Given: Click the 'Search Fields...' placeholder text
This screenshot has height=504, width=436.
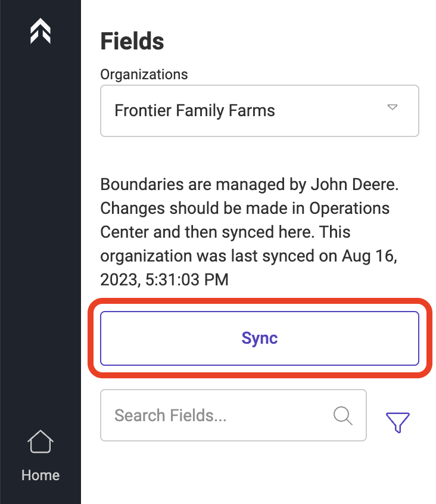Looking at the screenshot, I should [170, 415].
